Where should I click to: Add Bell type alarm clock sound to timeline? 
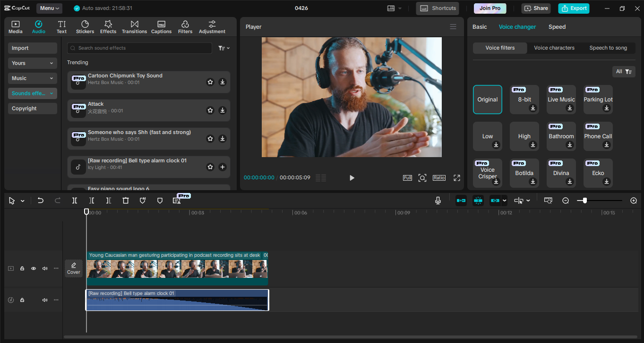click(x=223, y=167)
